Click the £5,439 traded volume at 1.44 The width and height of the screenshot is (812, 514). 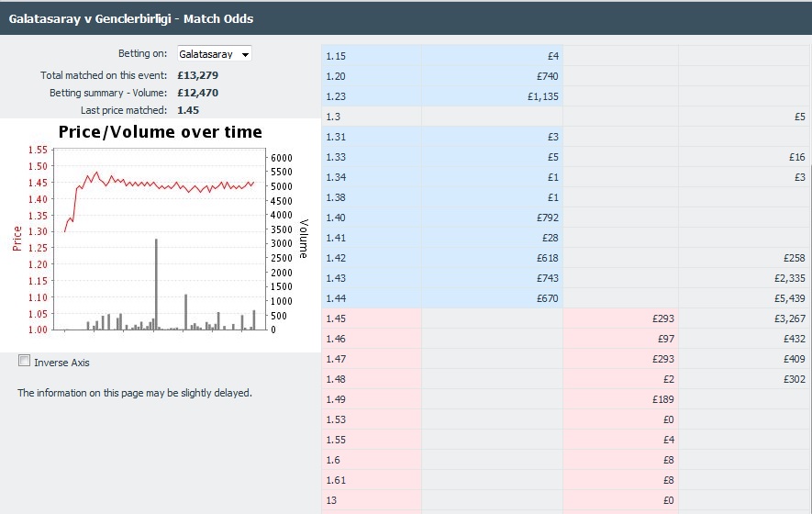[x=790, y=298]
